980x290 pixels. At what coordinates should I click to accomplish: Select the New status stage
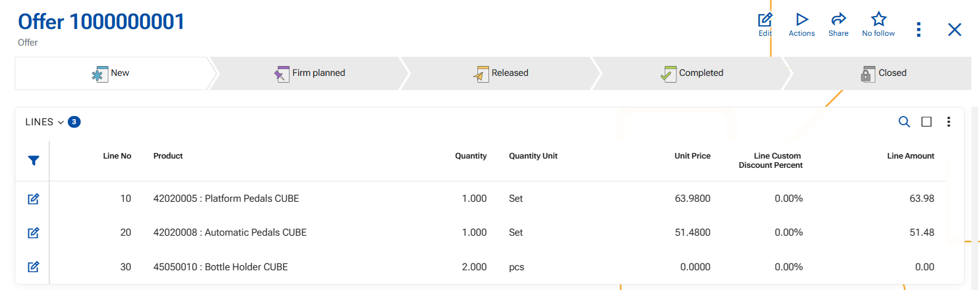coord(111,73)
